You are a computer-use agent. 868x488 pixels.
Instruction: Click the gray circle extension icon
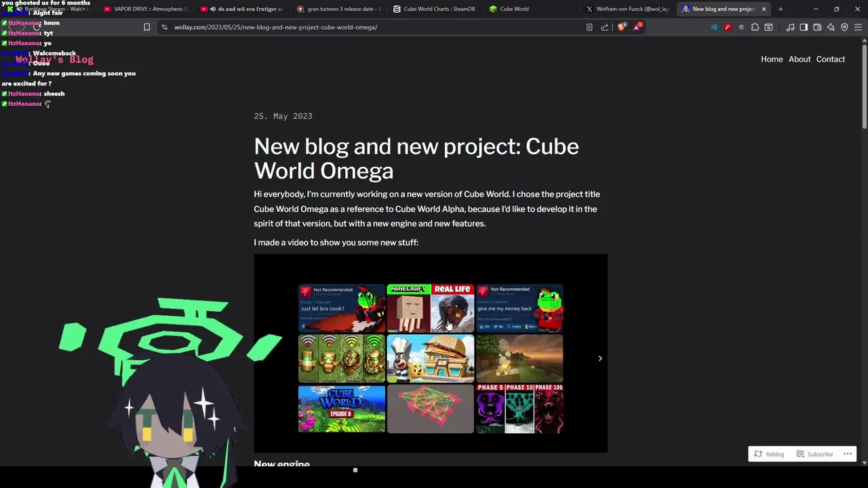[x=741, y=27]
